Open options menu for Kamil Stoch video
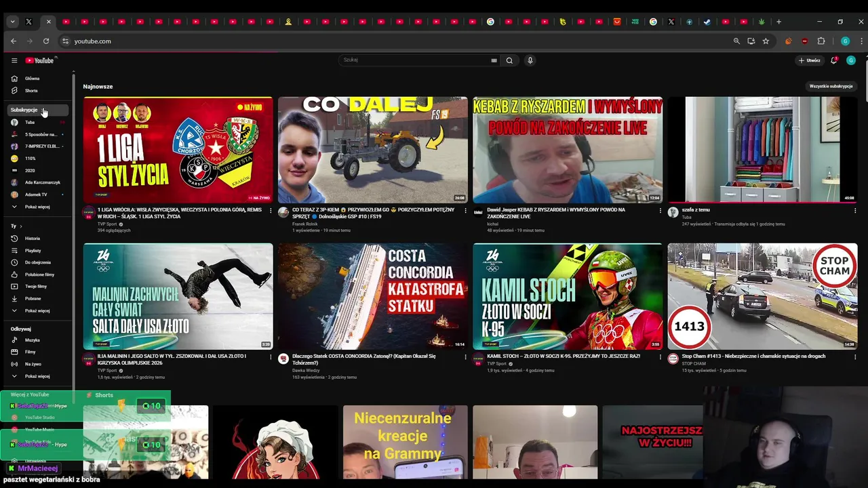This screenshot has width=868, height=488. [x=660, y=357]
